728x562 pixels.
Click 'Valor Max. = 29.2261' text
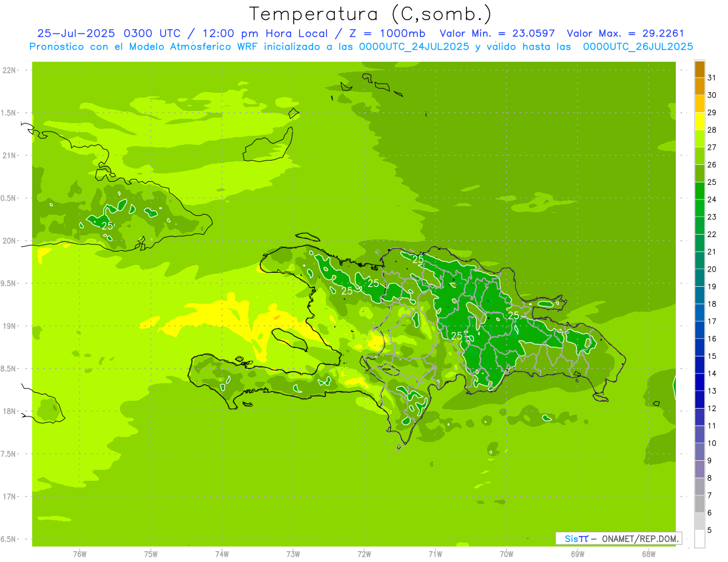click(625, 33)
